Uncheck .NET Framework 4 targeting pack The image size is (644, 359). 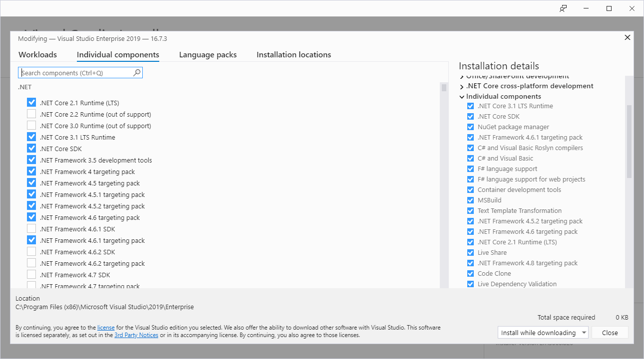point(31,172)
